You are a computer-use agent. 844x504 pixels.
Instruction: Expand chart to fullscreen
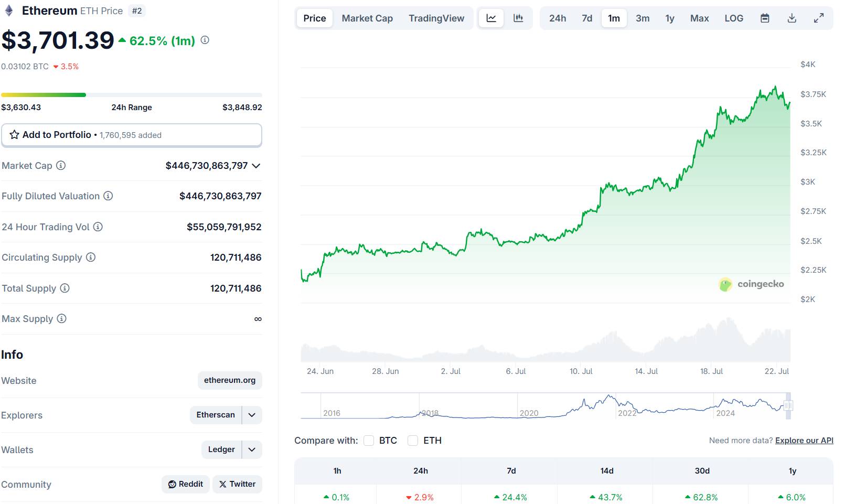coord(819,18)
